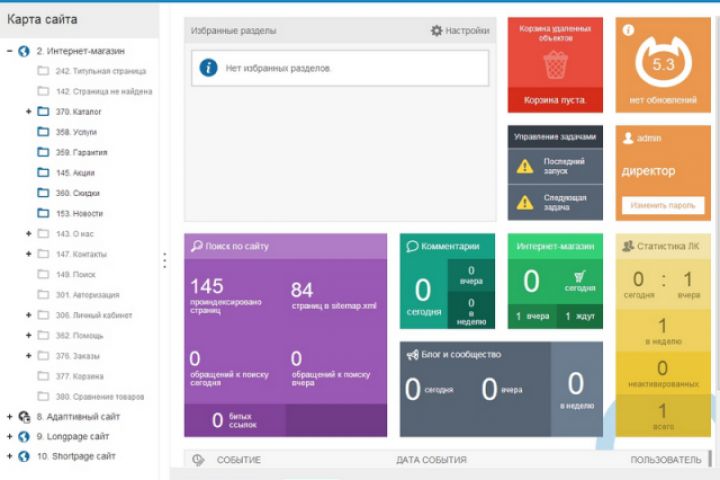Click the 1 ждут orders counter
The image size is (720, 480).
(579, 316)
